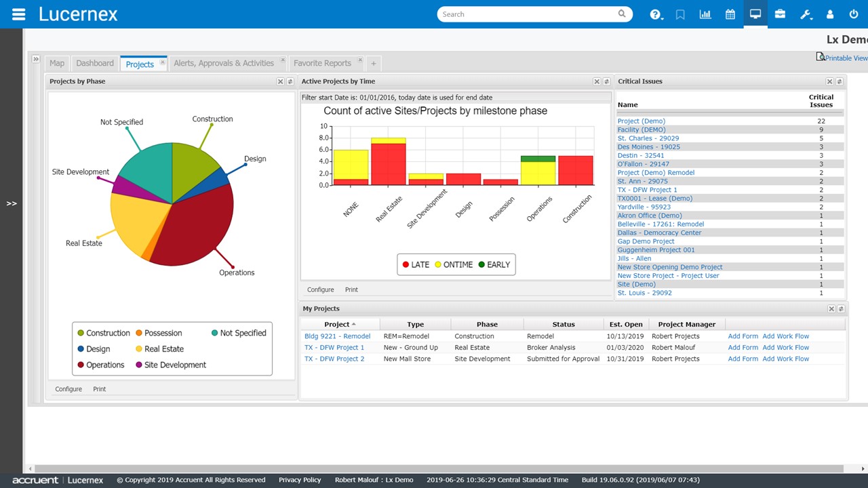Open the Bldg 9221 - Remodel project

(337, 336)
